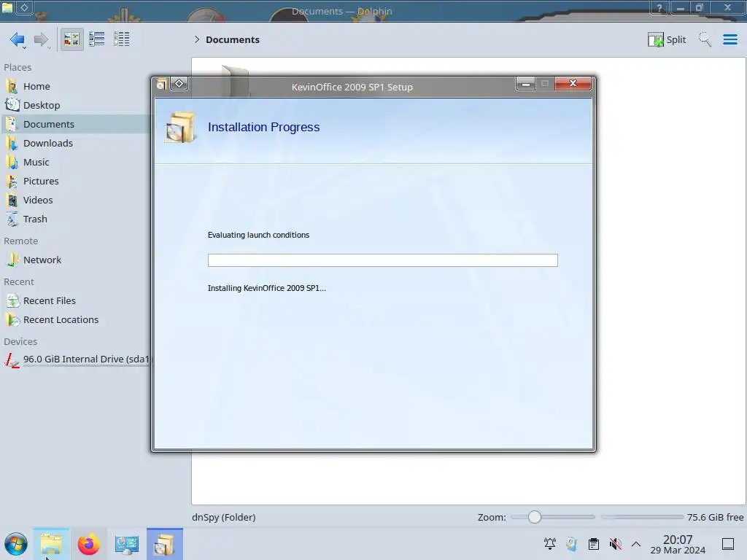The width and height of the screenshot is (747, 560).
Task: Click the Network icon in sidebar
Action: pos(12,260)
